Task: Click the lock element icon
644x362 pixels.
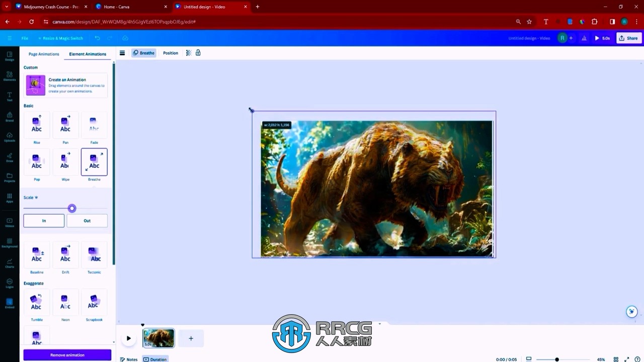Action: click(198, 53)
